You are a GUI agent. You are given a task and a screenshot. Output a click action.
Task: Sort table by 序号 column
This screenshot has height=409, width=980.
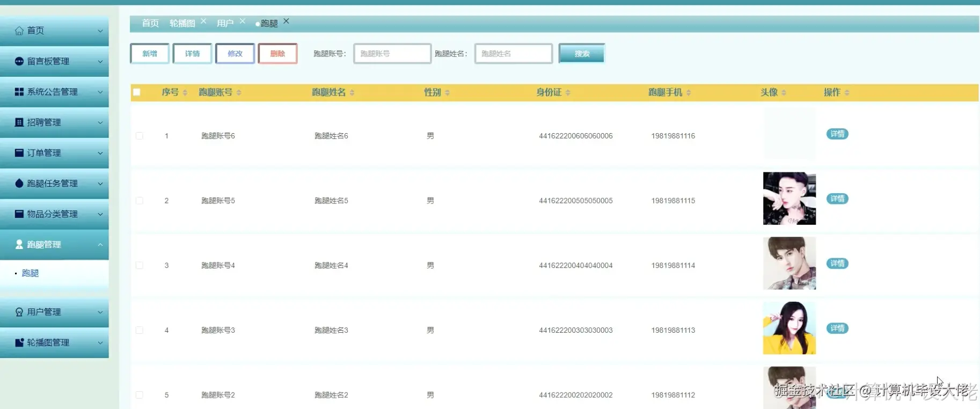pos(185,93)
